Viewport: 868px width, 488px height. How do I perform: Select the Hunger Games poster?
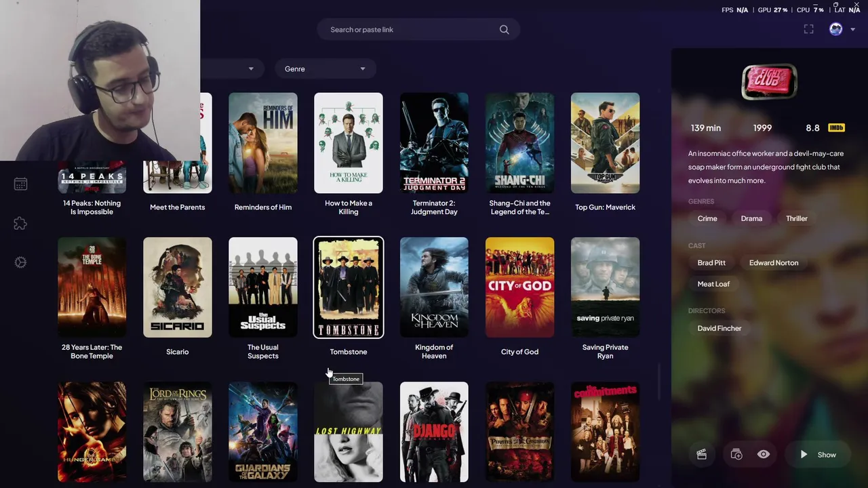click(92, 432)
